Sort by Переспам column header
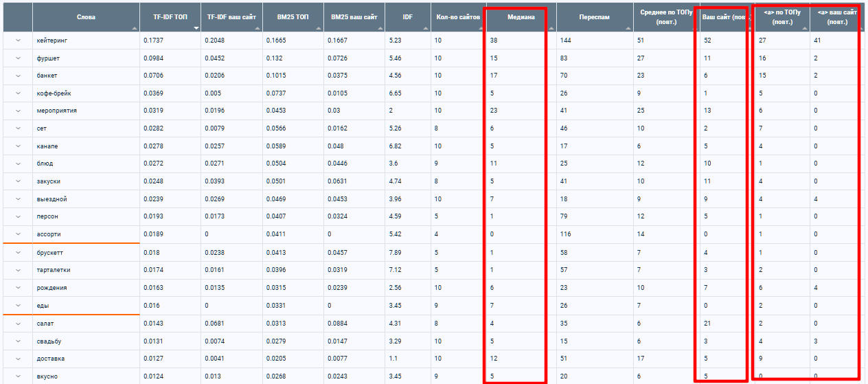The image size is (868, 384). [x=594, y=16]
